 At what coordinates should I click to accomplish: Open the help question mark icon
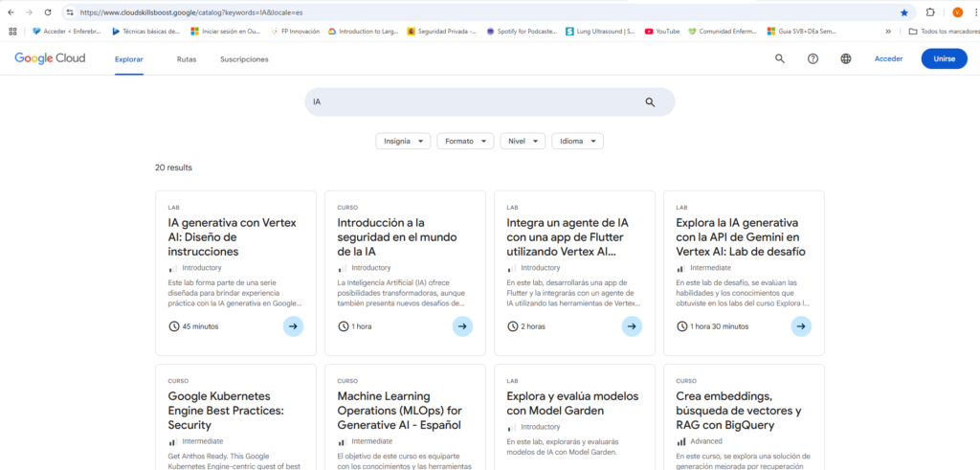813,58
